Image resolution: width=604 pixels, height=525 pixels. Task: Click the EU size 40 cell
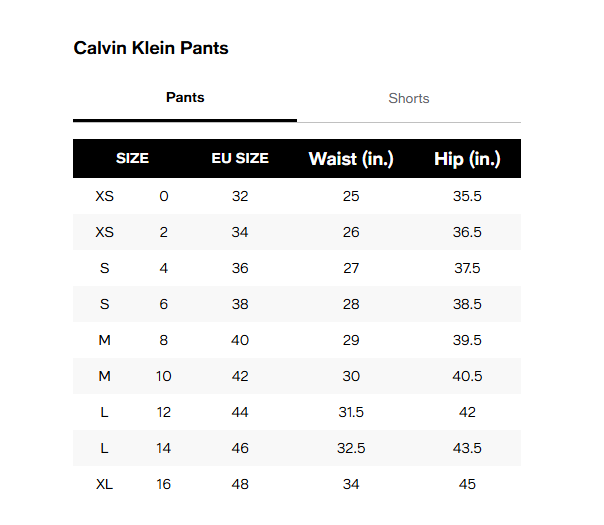240,340
